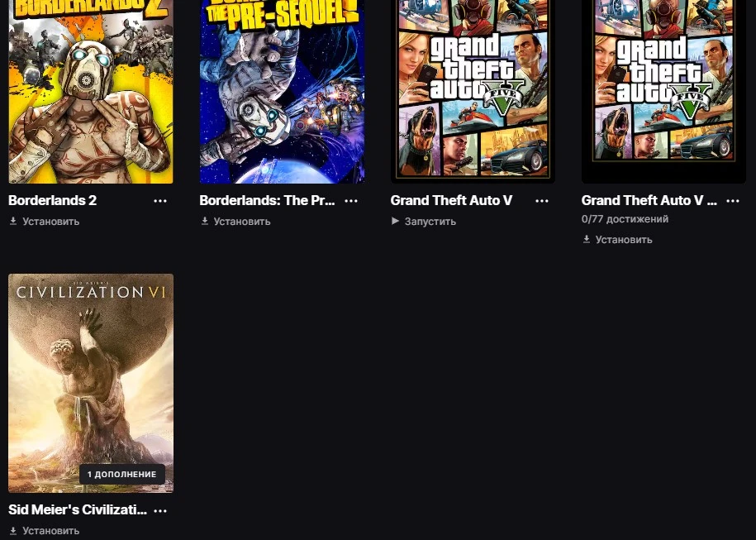Image resolution: width=756 pixels, height=540 pixels.
Task: Click the truncated 'Grand Theft Auto V ...' title
Action: 649,200
